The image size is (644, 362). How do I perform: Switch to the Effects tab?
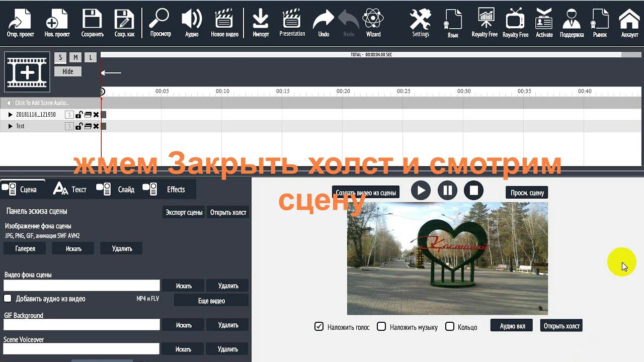[165, 190]
